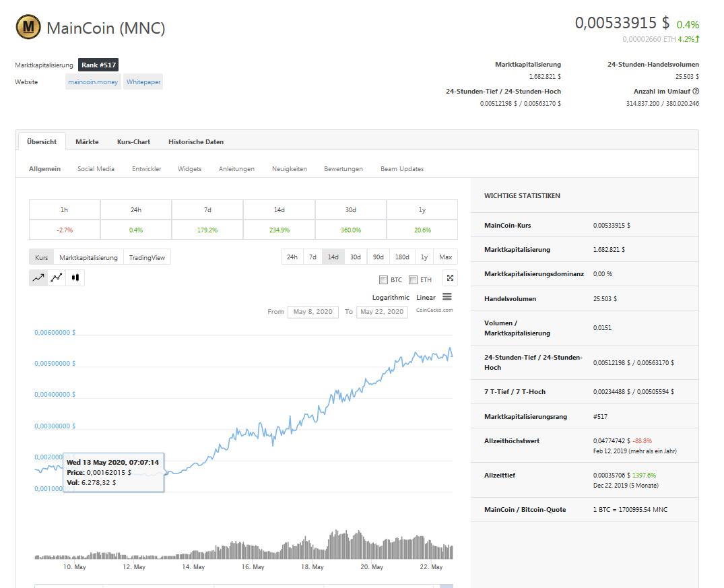Click the 24h change value 0.4% in table
Image resolution: width=724 pixels, height=588 pixels.
(x=136, y=230)
